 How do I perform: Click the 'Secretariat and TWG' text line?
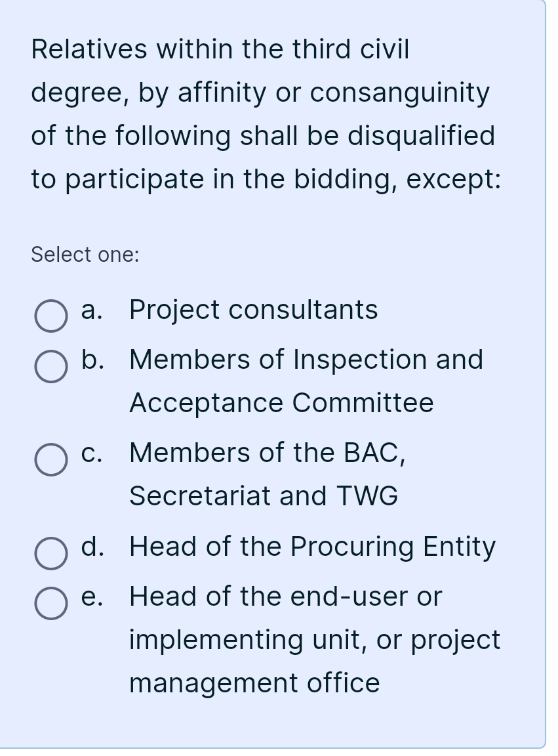coord(264,495)
